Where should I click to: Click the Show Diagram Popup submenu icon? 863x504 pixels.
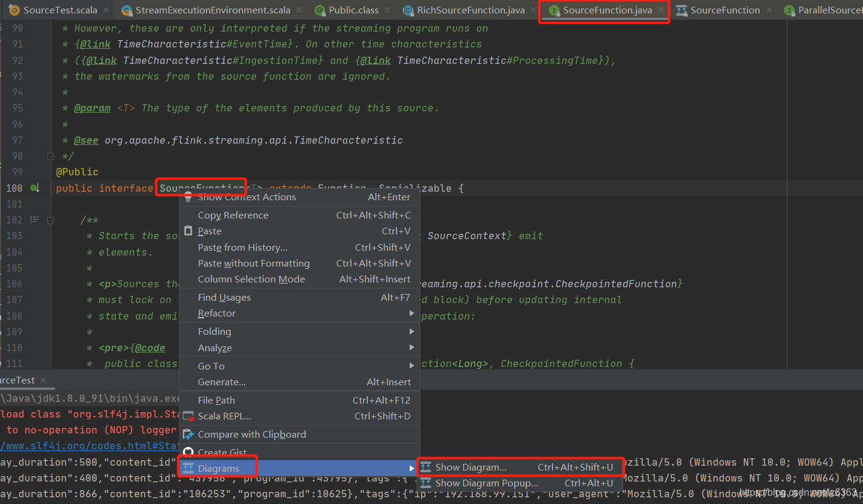tap(426, 483)
